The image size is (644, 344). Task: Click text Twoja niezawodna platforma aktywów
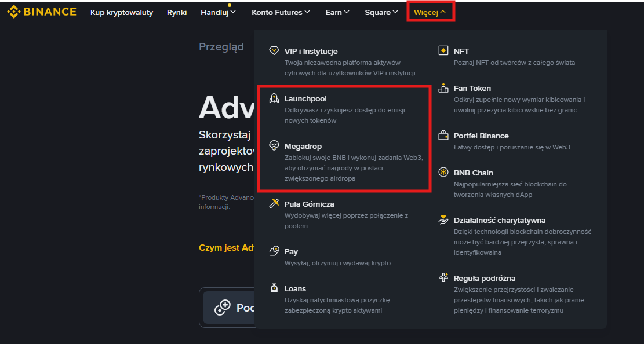pyautogui.click(x=350, y=68)
